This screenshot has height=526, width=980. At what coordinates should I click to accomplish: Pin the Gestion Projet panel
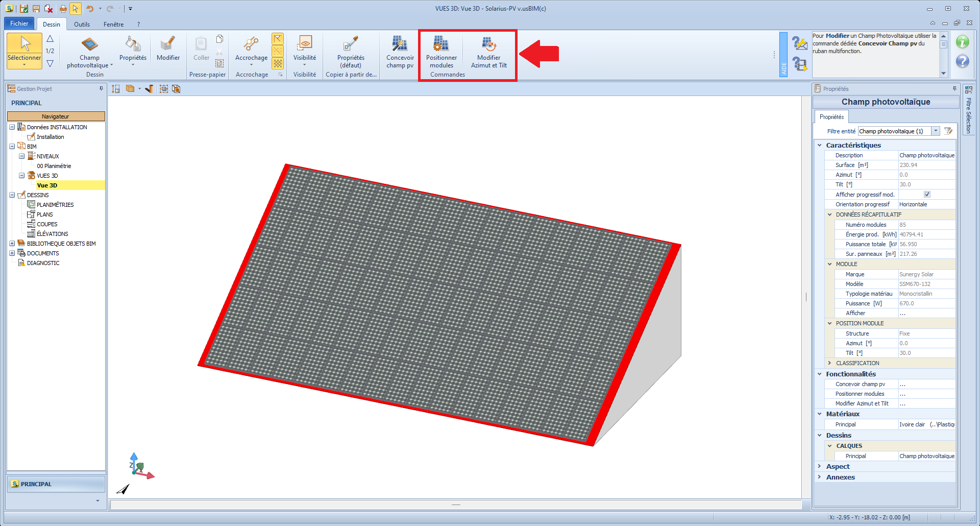(101, 89)
